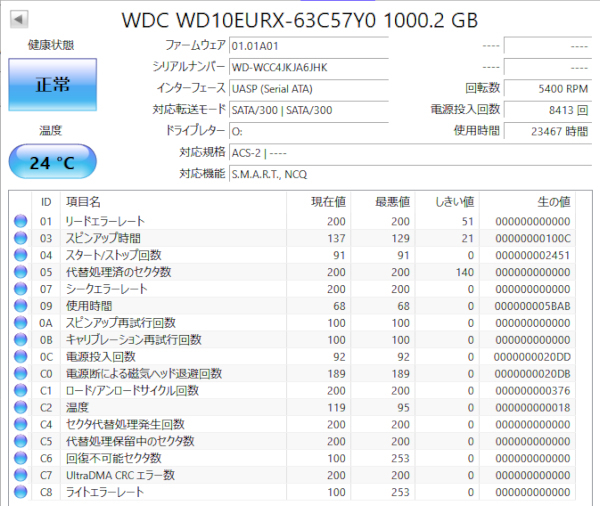Viewport: 600px width, 506px height.
Task: Click the standard field ACS-2 | ----
Action: tap(410, 153)
